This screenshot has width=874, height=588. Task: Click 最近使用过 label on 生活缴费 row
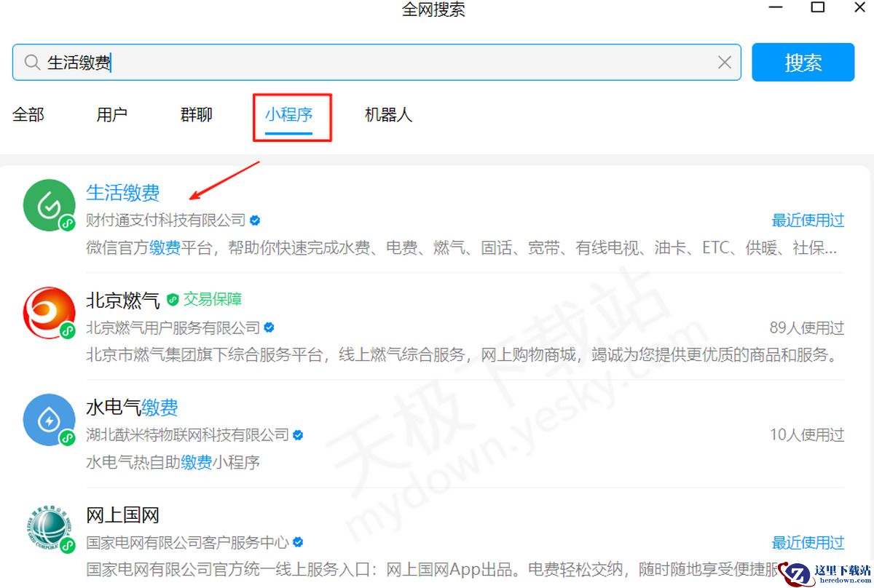(x=808, y=220)
